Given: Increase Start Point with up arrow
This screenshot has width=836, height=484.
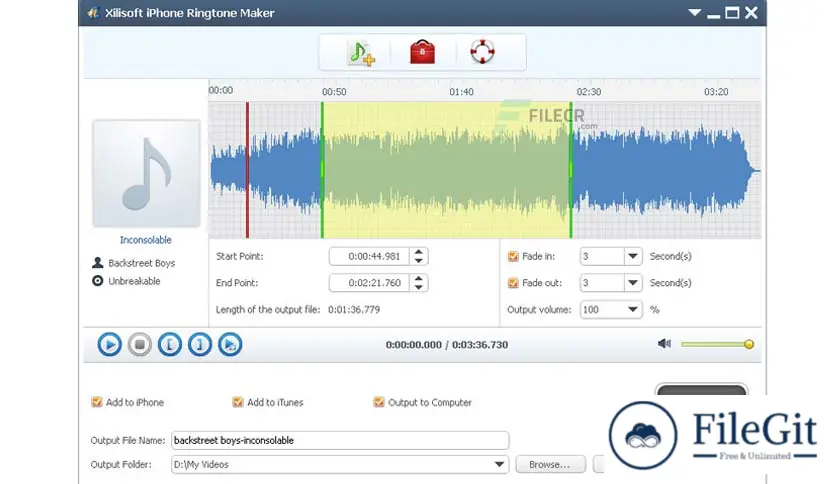Looking at the screenshot, I should tap(419, 252).
